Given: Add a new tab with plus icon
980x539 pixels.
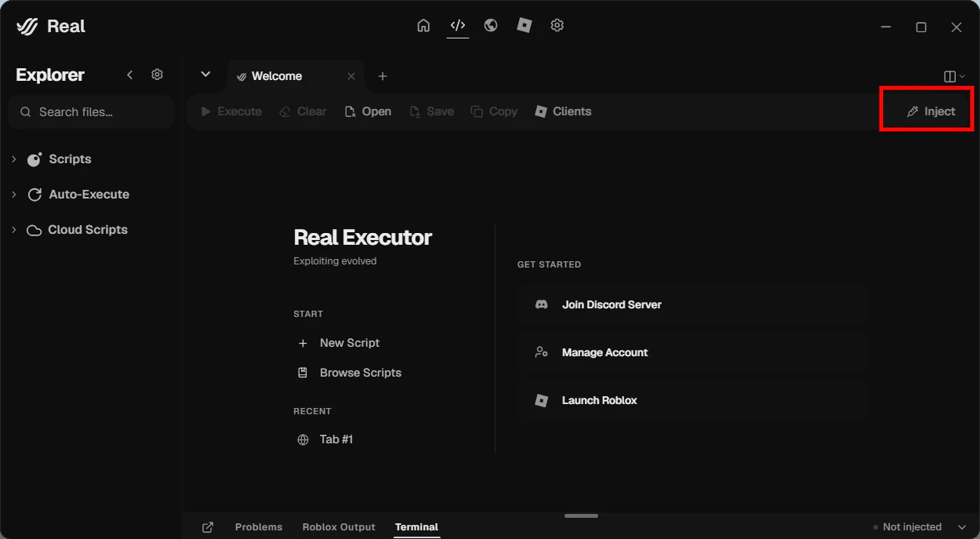Looking at the screenshot, I should (x=383, y=76).
